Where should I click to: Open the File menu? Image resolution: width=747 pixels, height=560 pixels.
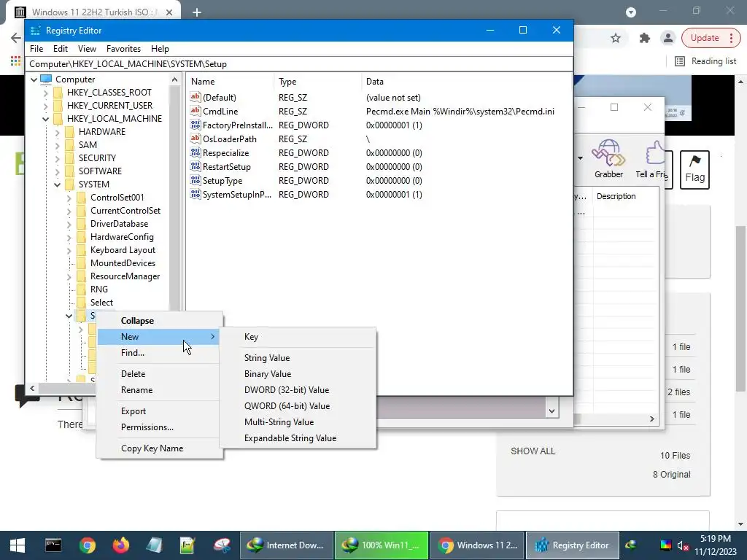tap(36, 49)
